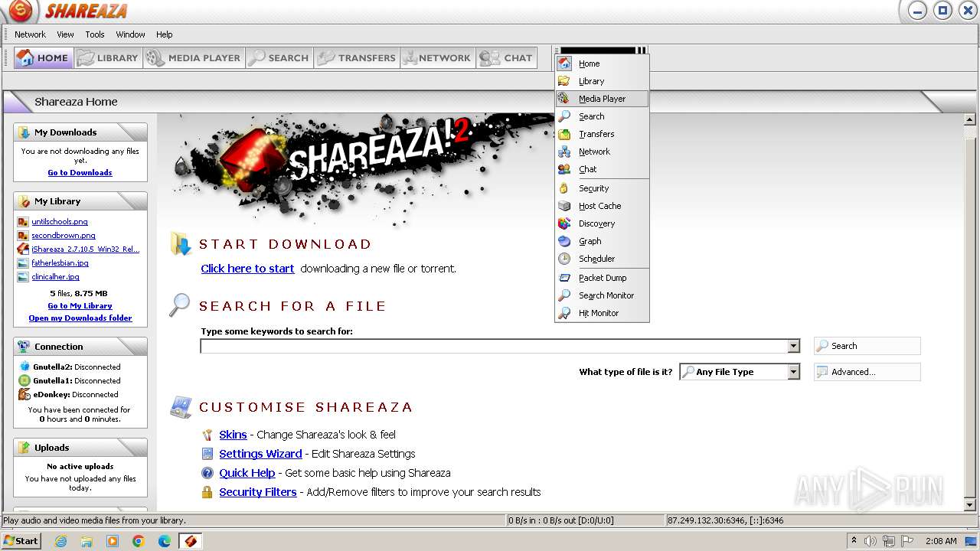
Task: Click the system tray volume icon
Action: tap(871, 541)
